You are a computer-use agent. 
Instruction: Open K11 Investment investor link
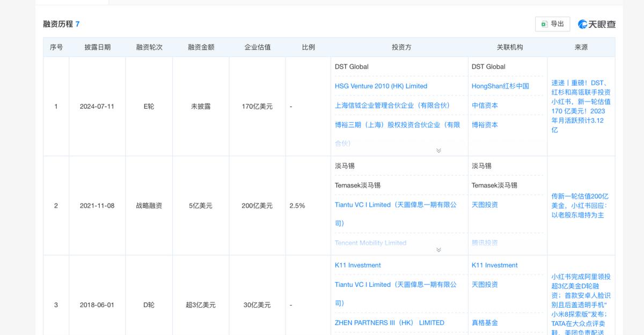pos(357,265)
